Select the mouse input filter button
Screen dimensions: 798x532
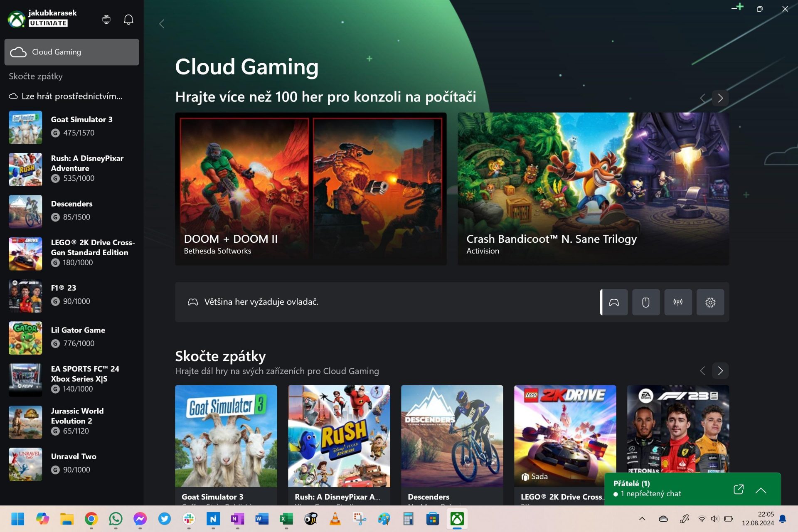click(x=646, y=302)
